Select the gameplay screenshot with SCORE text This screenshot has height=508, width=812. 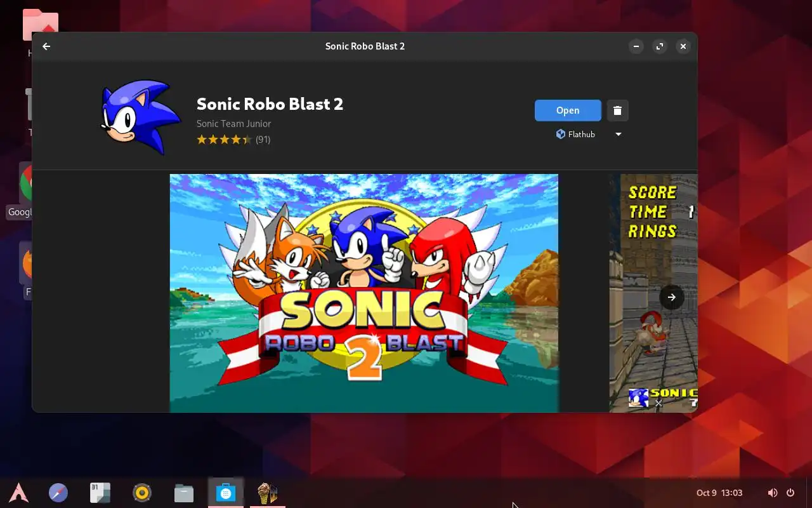click(x=653, y=293)
